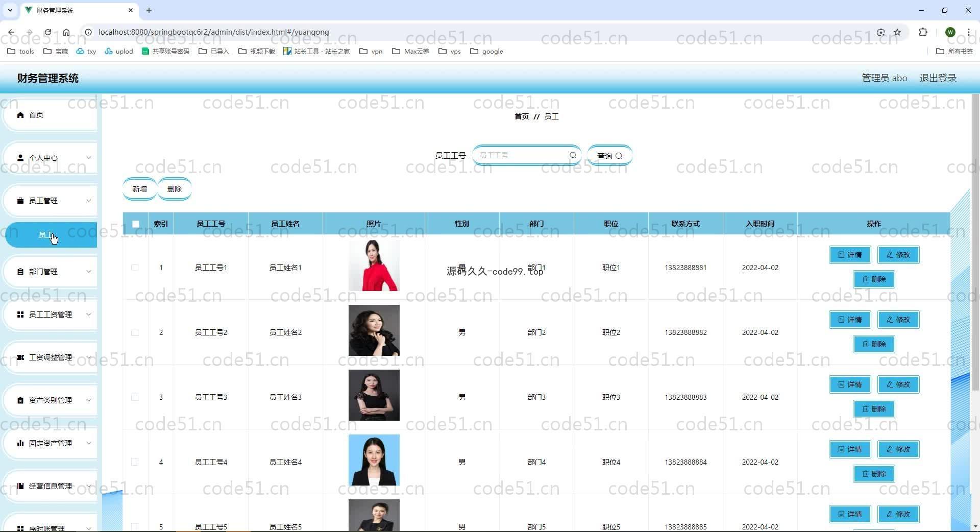The width and height of the screenshot is (980, 532).
Task: Open 详情 for 员工姓名3
Action: (x=850, y=384)
